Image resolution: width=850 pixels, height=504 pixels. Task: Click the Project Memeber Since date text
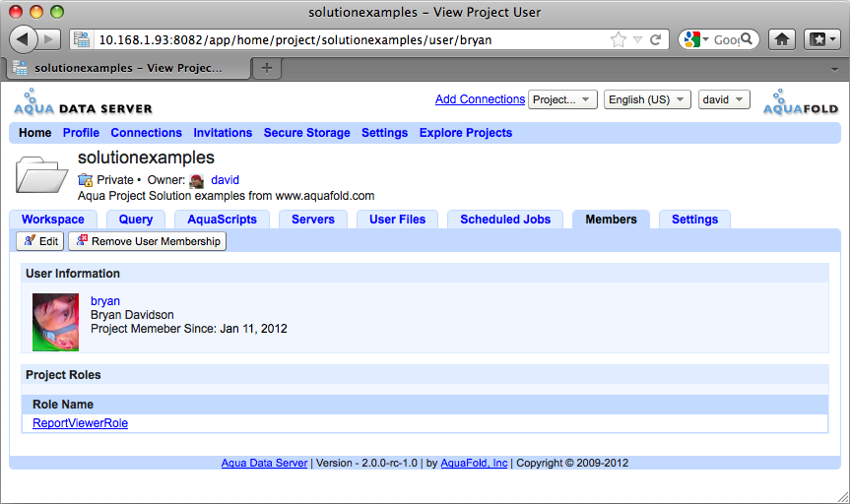pos(189,329)
